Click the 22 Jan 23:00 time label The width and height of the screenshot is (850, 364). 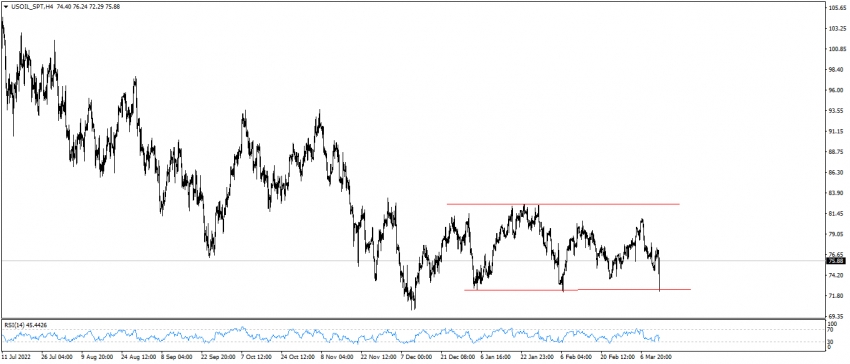[x=537, y=357]
